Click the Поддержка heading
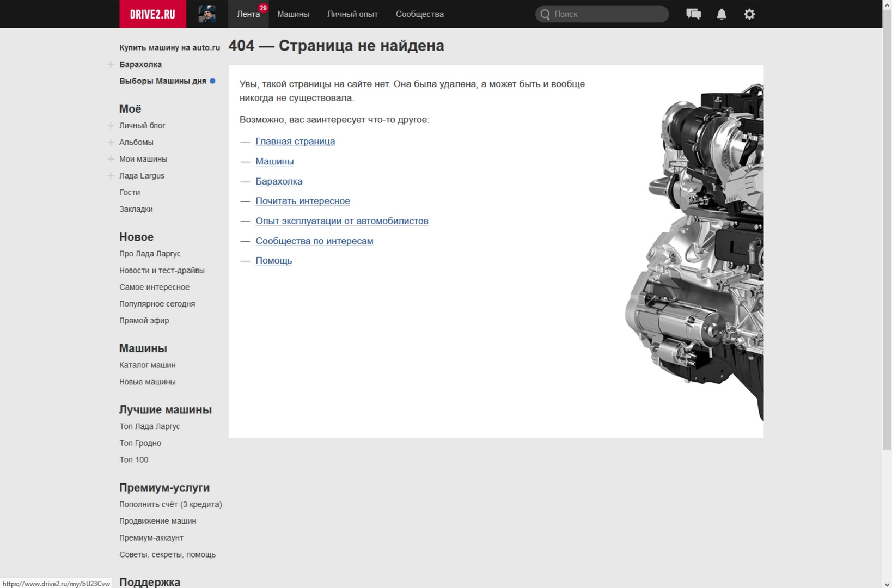This screenshot has width=892, height=588. [150, 582]
